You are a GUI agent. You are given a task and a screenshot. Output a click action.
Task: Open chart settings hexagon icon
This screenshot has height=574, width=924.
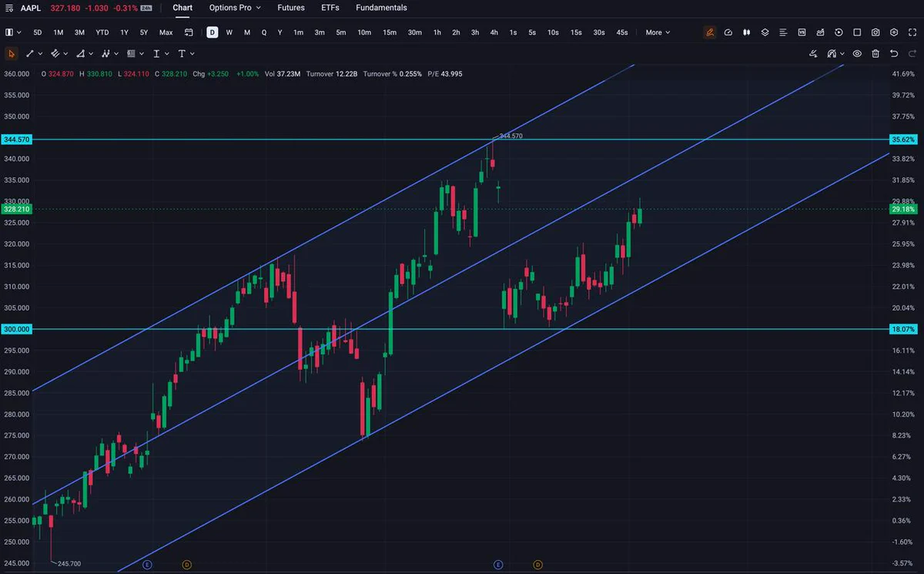click(894, 32)
